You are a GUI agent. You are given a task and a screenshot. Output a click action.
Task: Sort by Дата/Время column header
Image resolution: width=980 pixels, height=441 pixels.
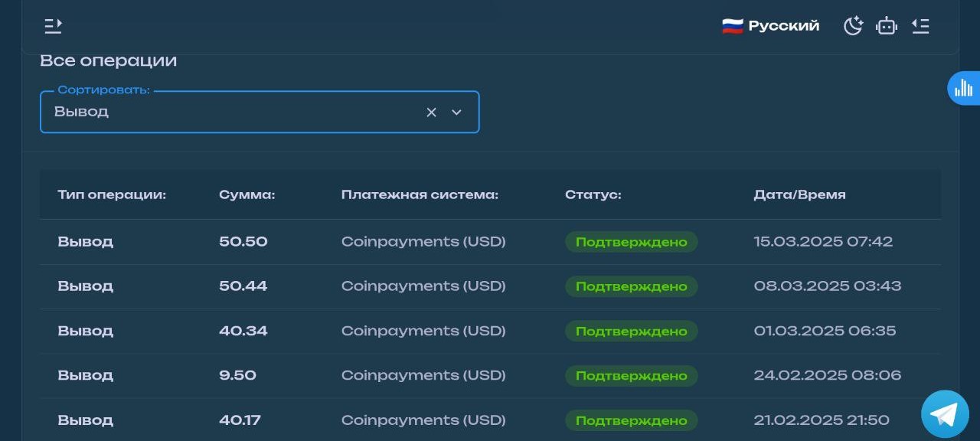[799, 194]
